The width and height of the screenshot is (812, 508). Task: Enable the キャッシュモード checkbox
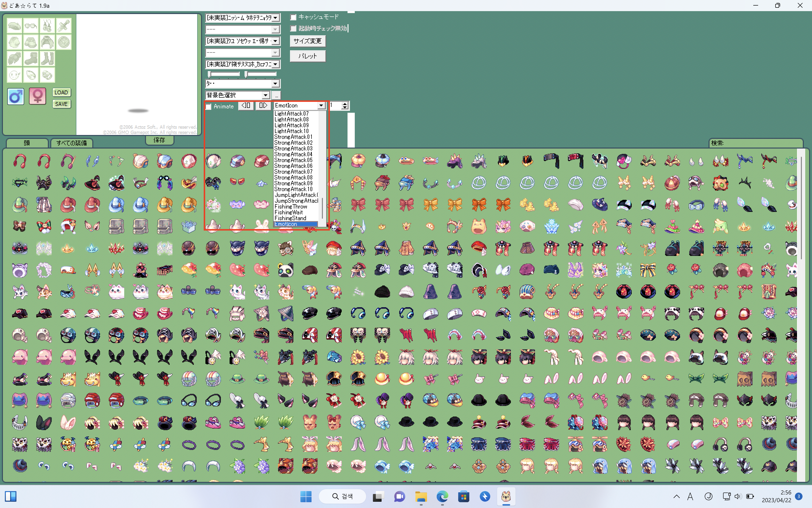point(293,17)
